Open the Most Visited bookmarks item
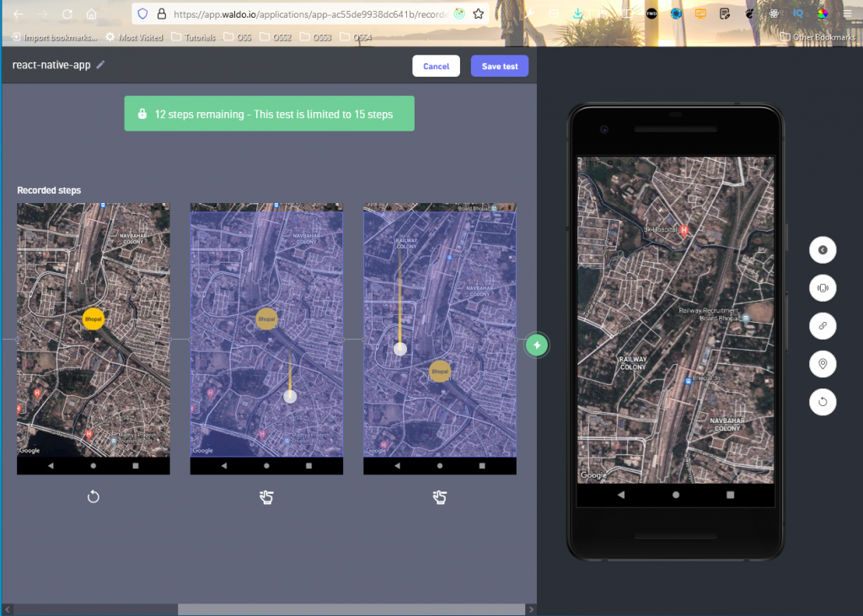Screen dimensions: 863x616 134,37
